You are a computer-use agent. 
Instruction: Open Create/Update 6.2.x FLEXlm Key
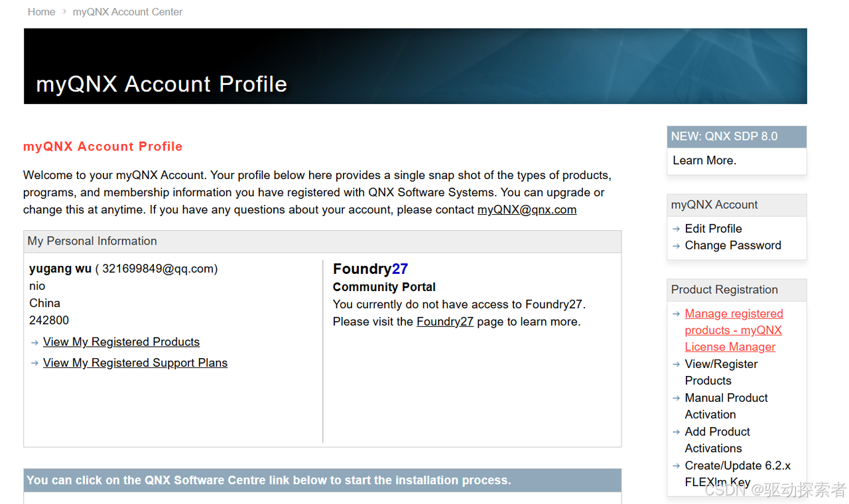(738, 473)
